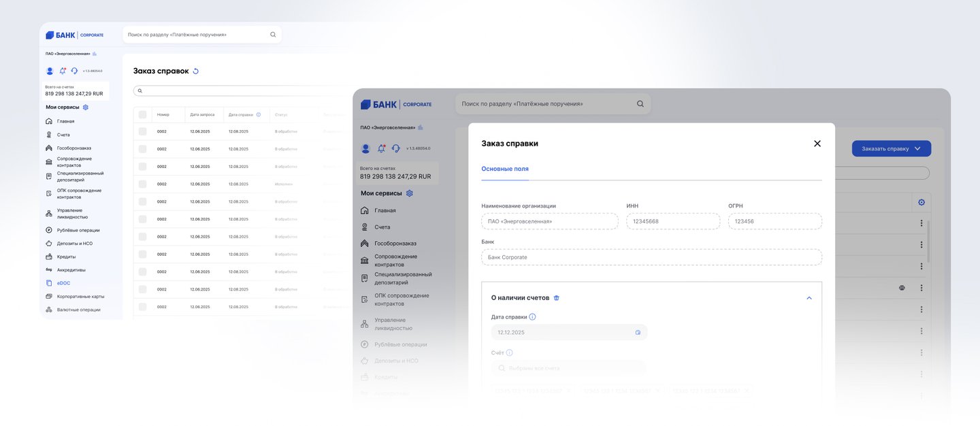Close the «Заказ справки» dialog with X
Image resolution: width=980 pixels, height=426 pixels.
pyautogui.click(x=817, y=144)
